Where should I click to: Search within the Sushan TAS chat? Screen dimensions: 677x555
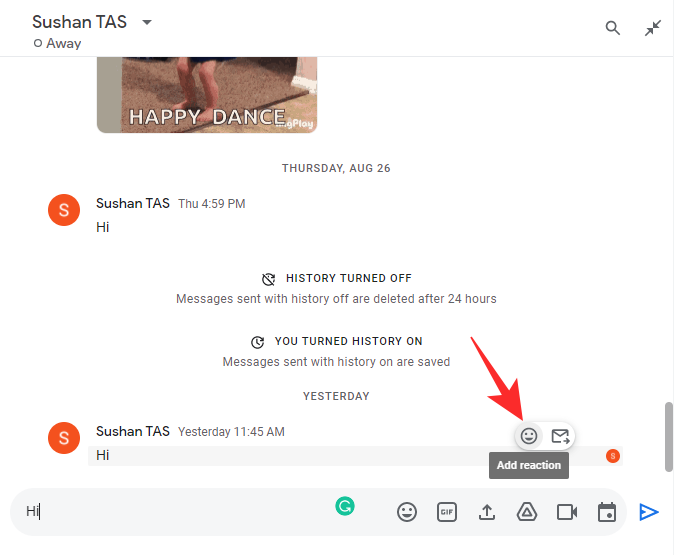point(612,28)
